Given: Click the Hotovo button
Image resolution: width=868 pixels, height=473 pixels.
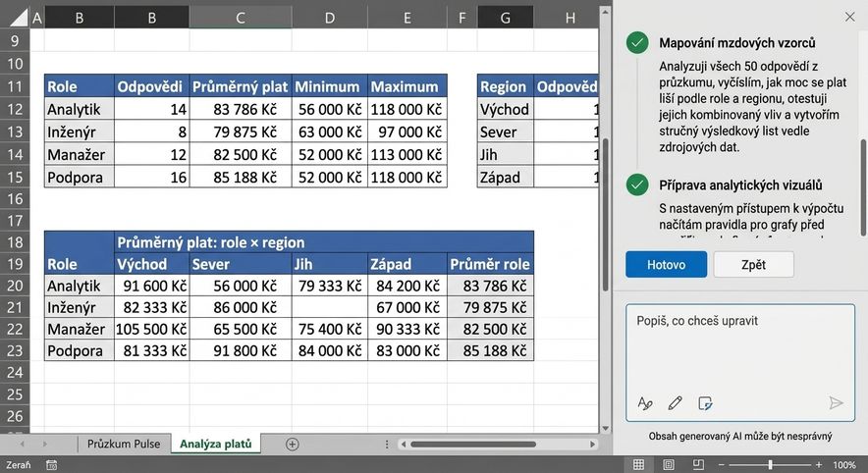Looking at the screenshot, I should click(666, 264).
